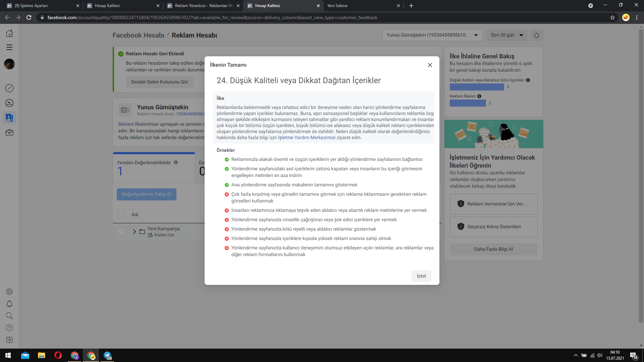Click Destek Gelen Kutusunu Gör button
Viewport: 644px width, 362px height.
(160, 82)
